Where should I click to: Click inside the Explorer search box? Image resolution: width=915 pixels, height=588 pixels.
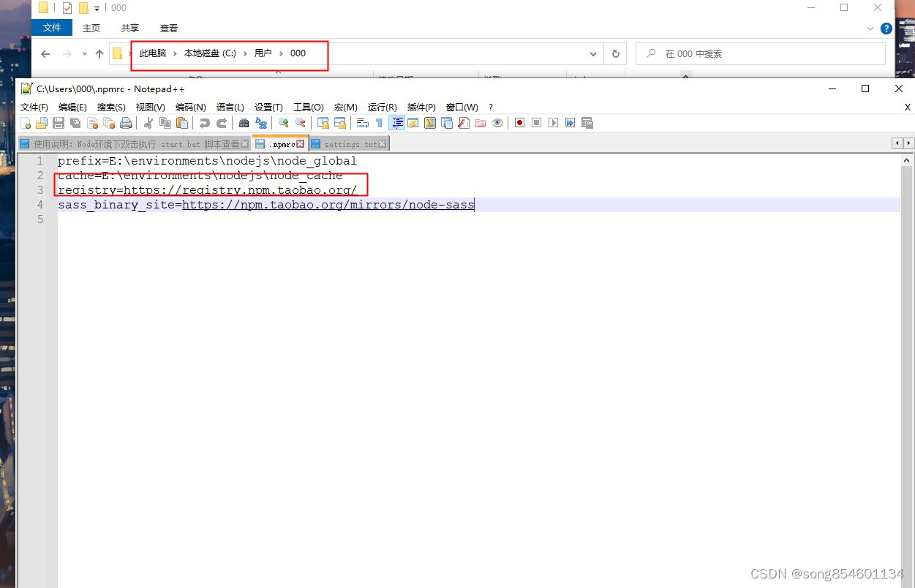coord(761,53)
